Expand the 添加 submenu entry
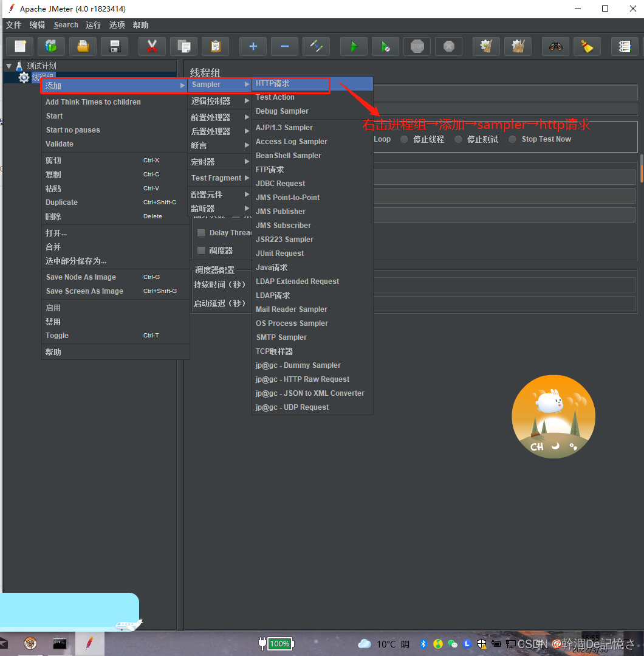The width and height of the screenshot is (644, 656). pos(115,86)
